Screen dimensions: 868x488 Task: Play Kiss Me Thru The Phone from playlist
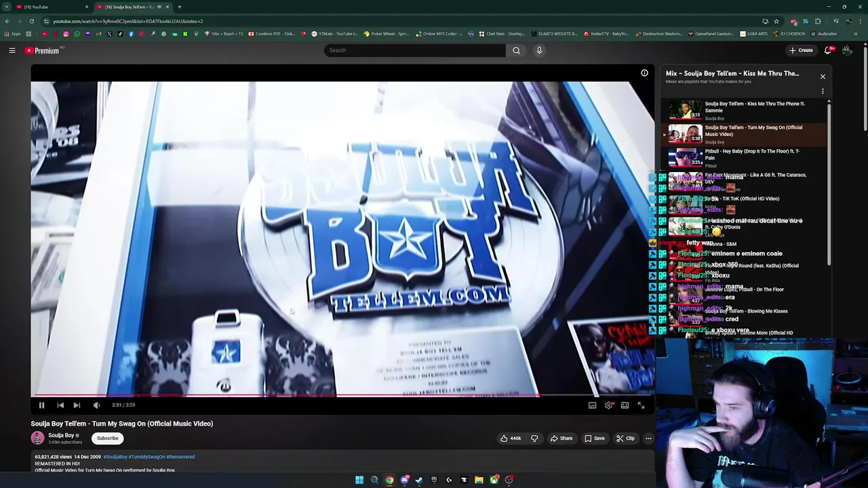click(744, 110)
